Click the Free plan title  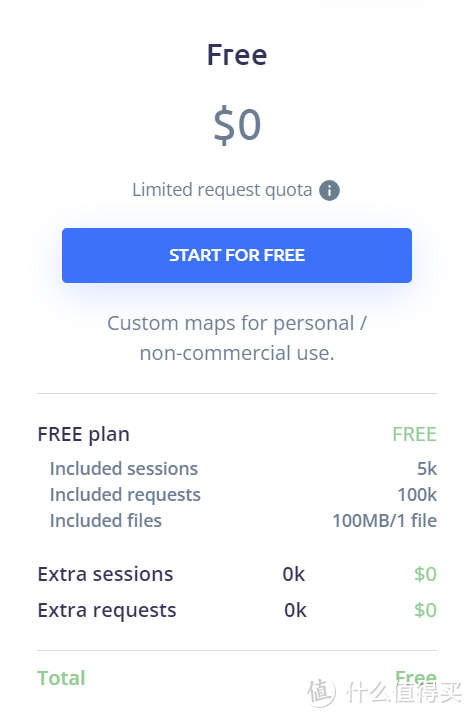click(x=237, y=55)
